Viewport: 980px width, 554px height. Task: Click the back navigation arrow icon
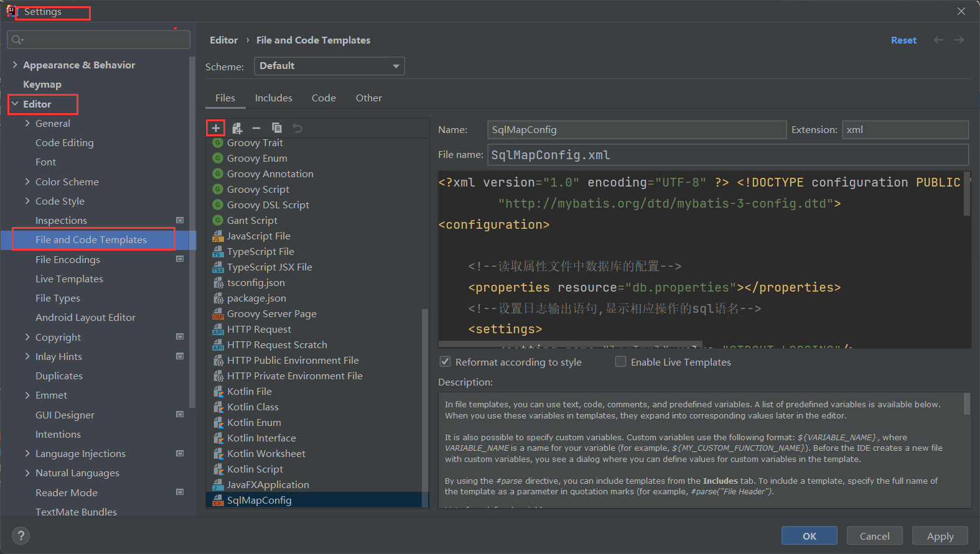coord(938,40)
